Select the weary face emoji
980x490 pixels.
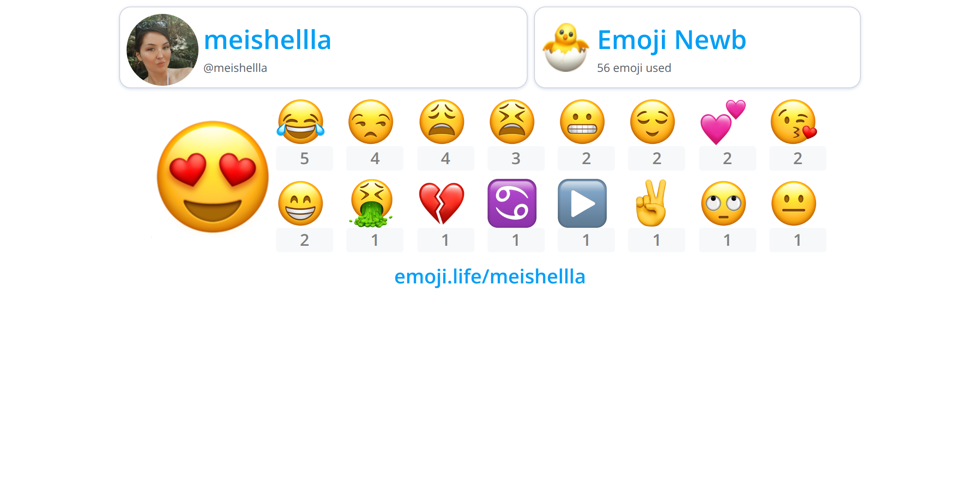coord(442,122)
